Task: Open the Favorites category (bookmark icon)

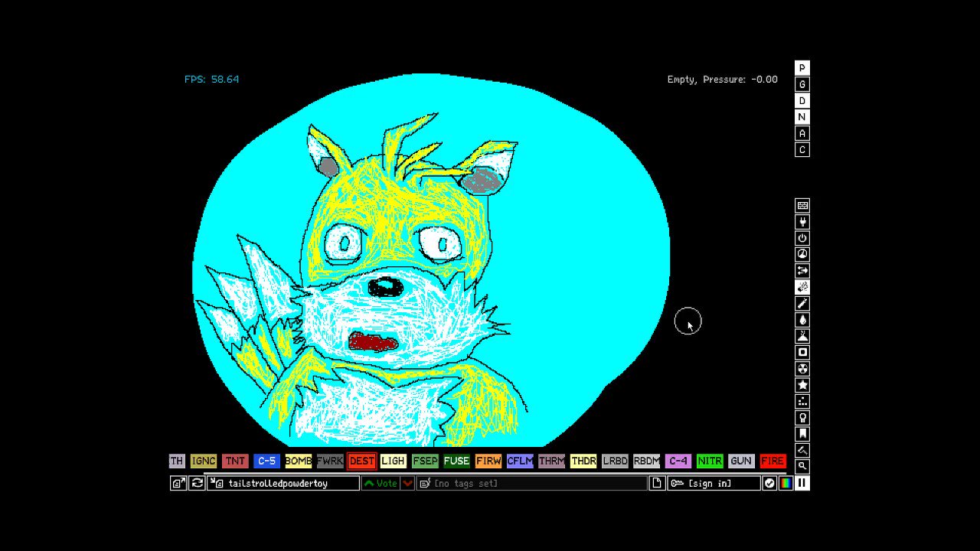Action: pyautogui.click(x=802, y=434)
